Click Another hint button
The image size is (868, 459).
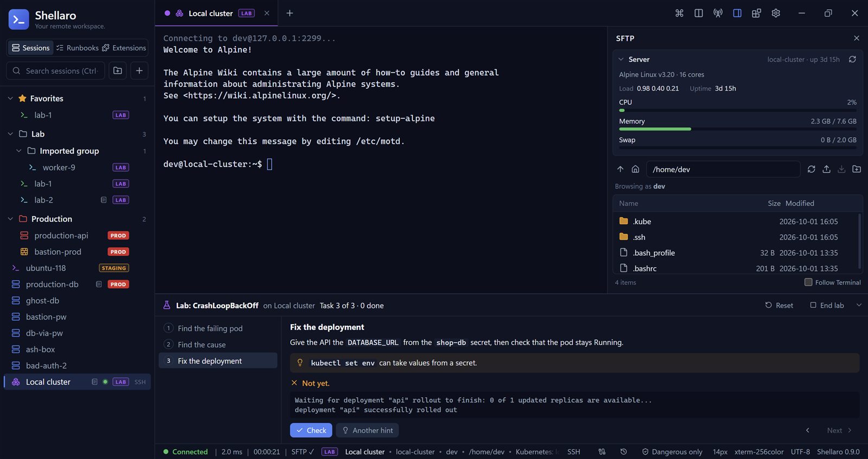(x=367, y=430)
